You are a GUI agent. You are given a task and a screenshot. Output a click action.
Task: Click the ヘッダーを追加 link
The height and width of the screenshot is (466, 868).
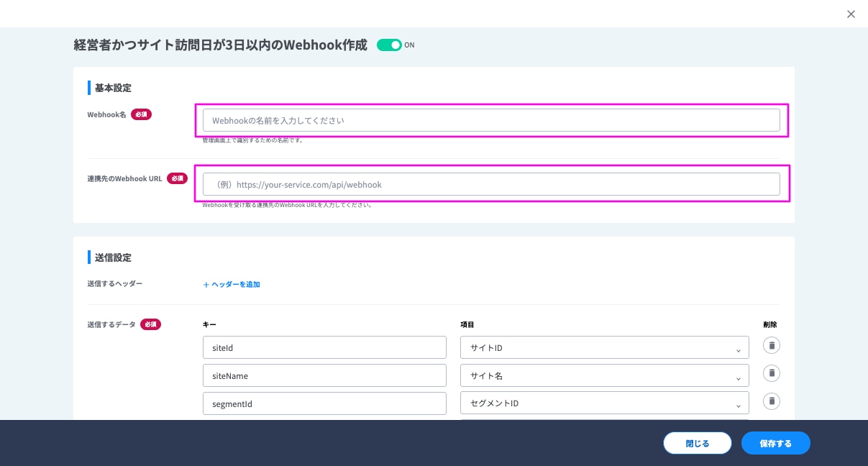coord(232,285)
